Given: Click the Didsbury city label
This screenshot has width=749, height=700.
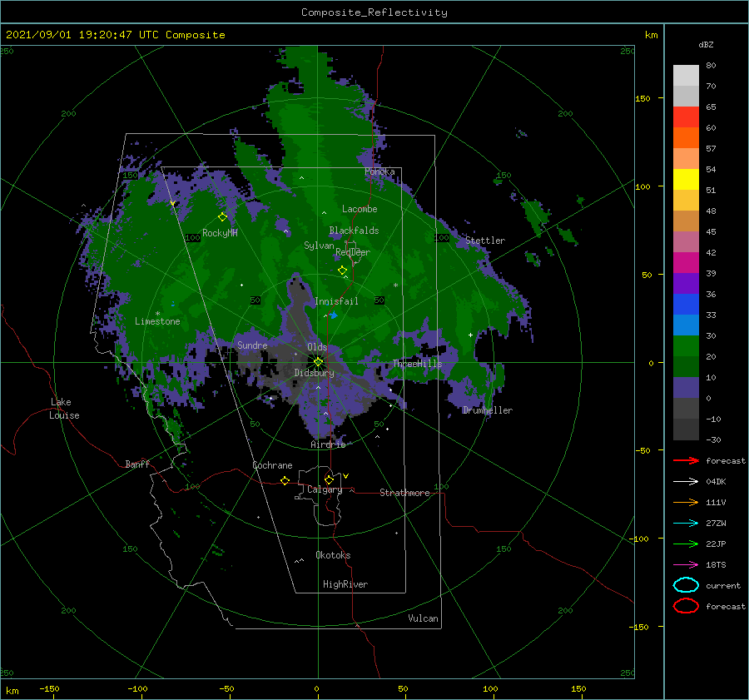Looking at the screenshot, I should pyautogui.click(x=314, y=373).
